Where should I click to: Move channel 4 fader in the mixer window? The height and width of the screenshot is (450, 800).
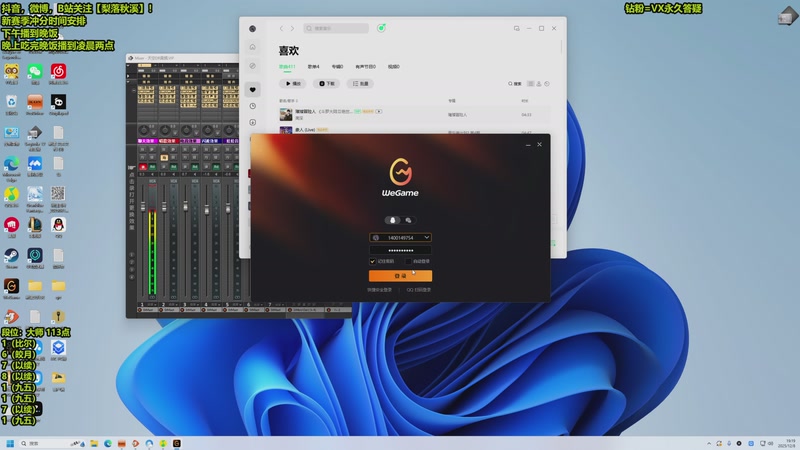pos(207,209)
